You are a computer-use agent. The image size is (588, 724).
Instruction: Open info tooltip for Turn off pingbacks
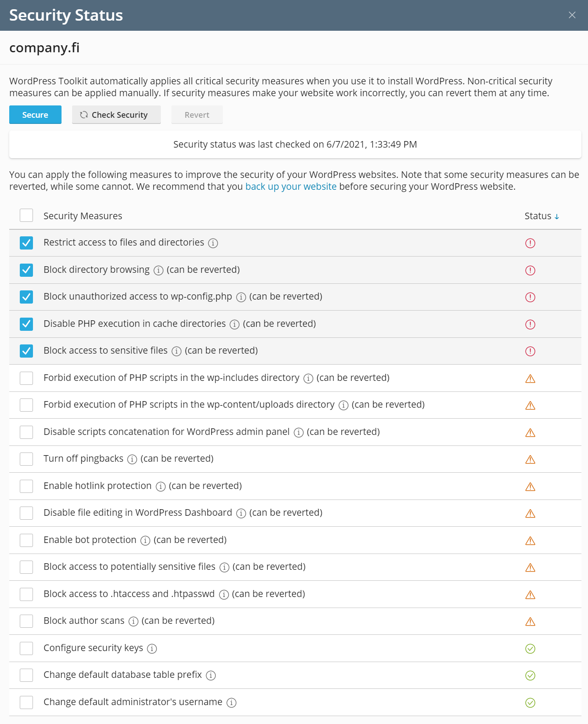tap(132, 459)
